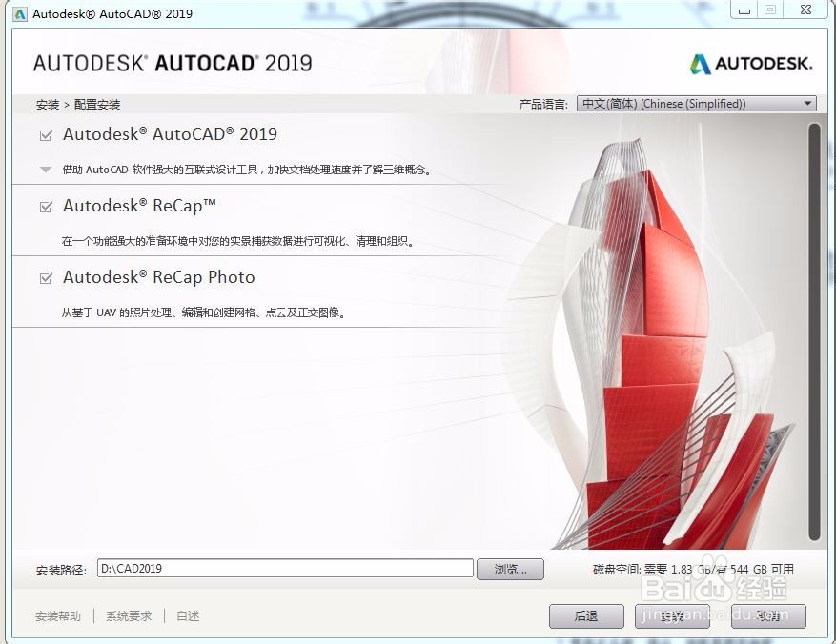The width and height of the screenshot is (836, 644).
Task: Click the 取消 cancel button
Action: click(768, 616)
